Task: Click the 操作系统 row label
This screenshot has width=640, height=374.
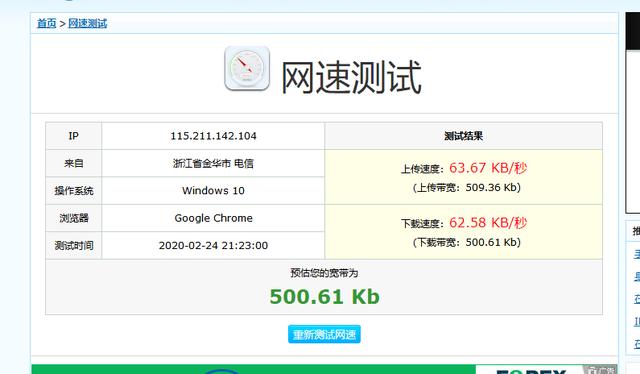Action: 73,191
